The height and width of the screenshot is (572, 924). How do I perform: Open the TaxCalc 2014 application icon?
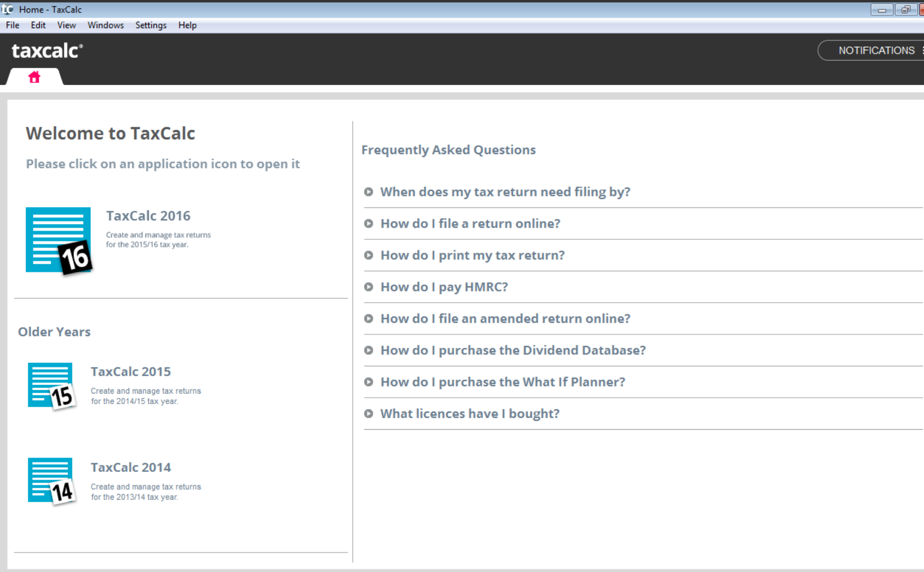(52, 482)
